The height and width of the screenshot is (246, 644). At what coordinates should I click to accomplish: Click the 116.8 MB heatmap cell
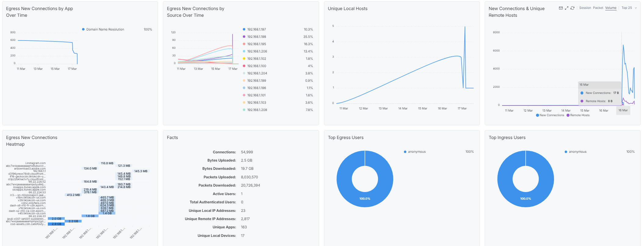[107, 163]
